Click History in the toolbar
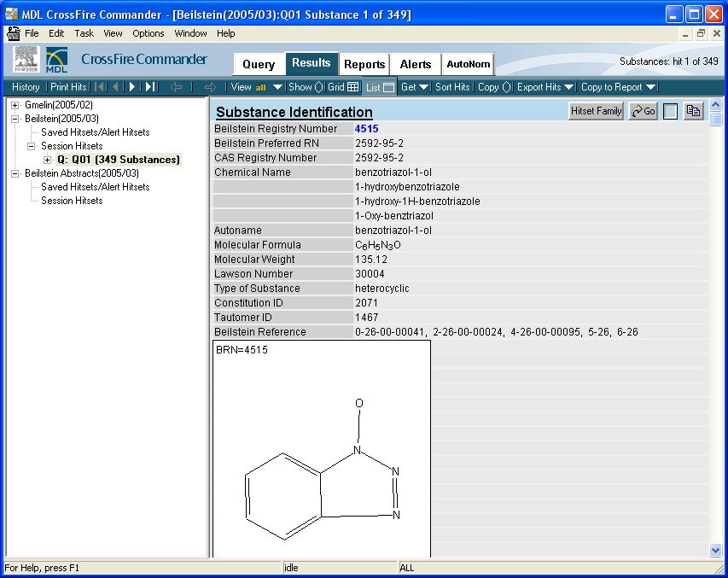The image size is (728, 578). click(x=26, y=87)
